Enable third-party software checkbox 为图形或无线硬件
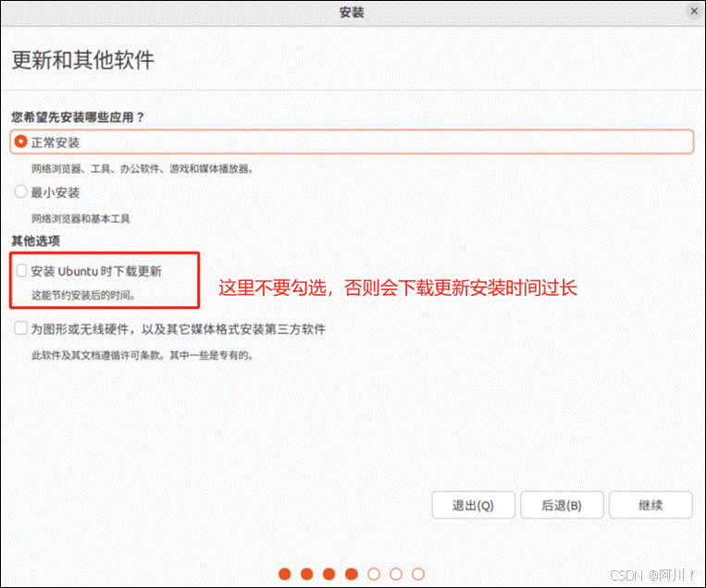Image resolution: width=706 pixels, height=588 pixels. click(20, 328)
